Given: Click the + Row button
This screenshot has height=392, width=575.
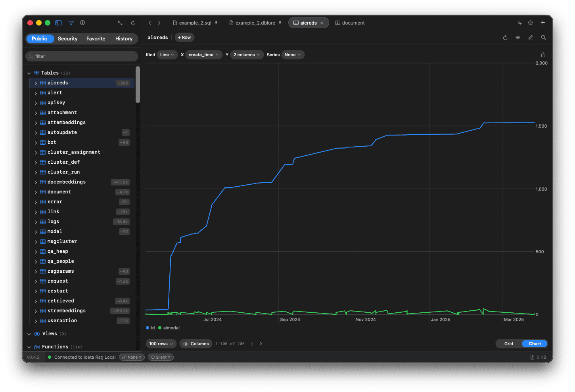Looking at the screenshot, I should [184, 37].
